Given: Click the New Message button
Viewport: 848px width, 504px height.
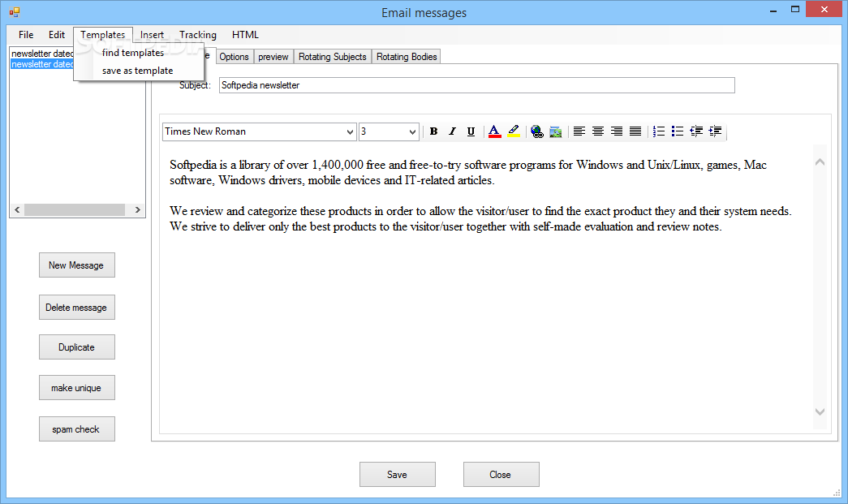Looking at the screenshot, I should (x=77, y=265).
